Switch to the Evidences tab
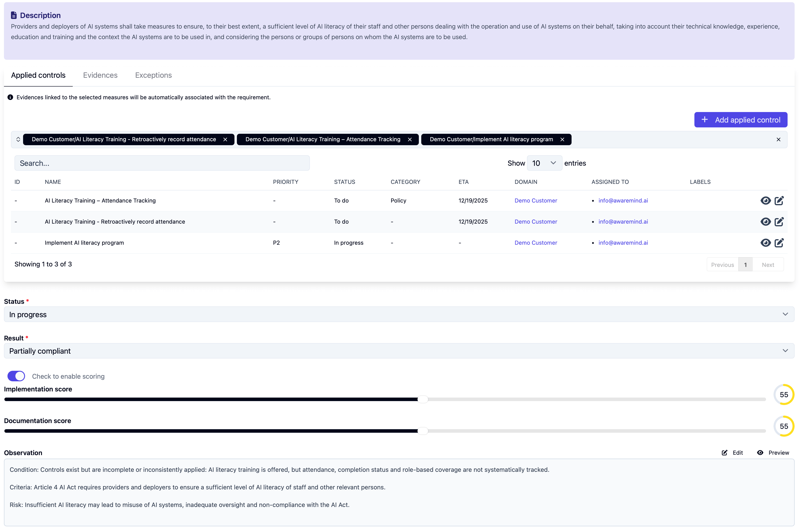Viewport: 799px width, 532px height. coord(100,75)
